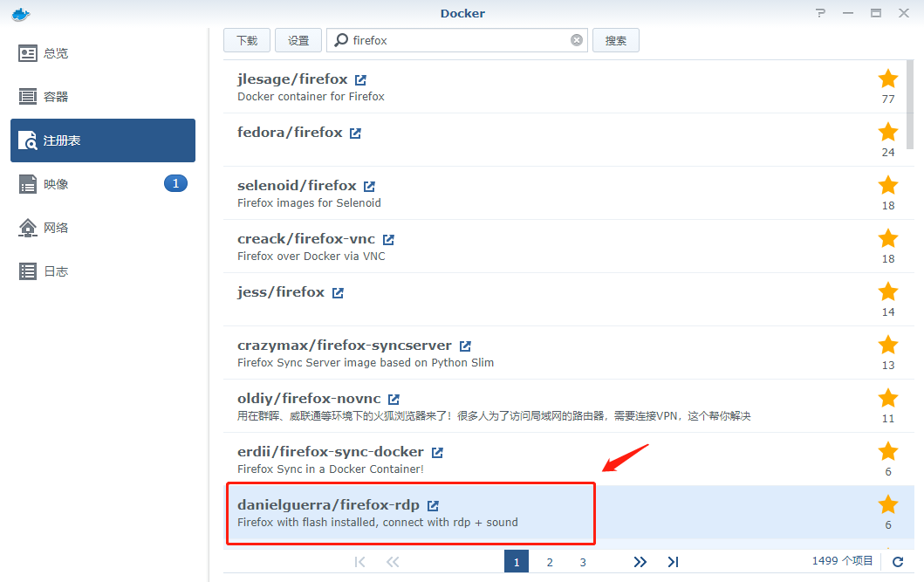
Task: Jump to the last results page
Action: 673,562
